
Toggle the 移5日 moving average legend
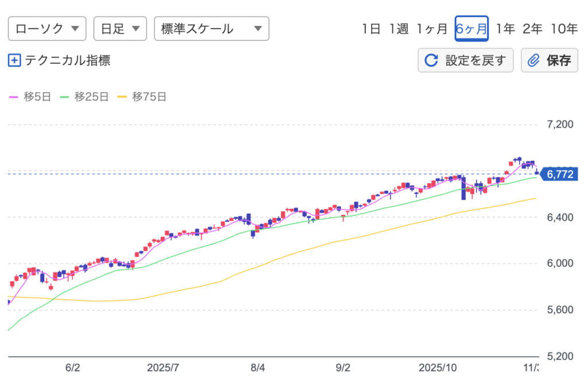click(30, 97)
